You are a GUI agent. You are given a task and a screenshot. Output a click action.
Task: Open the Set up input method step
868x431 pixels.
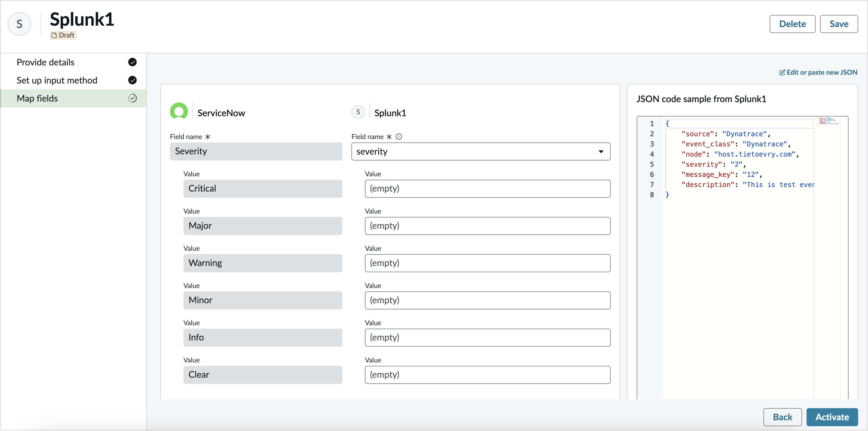[74, 80]
